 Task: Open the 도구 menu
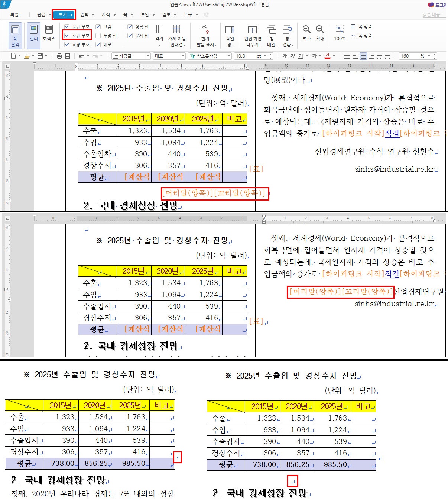point(188,14)
